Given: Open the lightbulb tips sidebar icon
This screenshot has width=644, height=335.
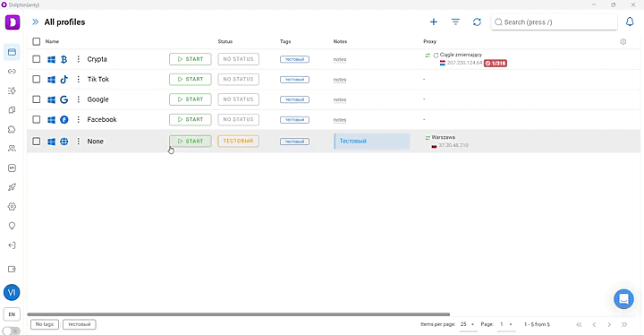Looking at the screenshot, I should tap(12, 226).
